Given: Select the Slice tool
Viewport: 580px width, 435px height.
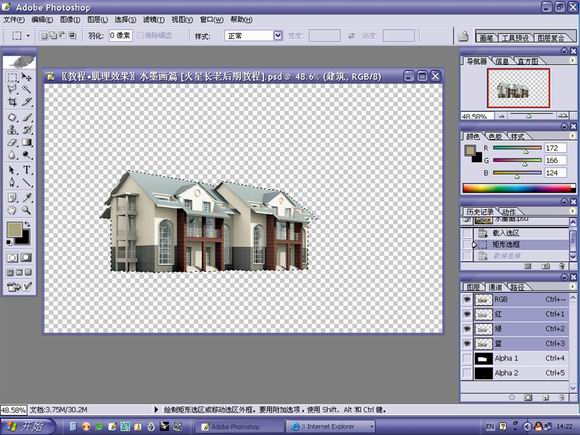Looking at the screenshot, I should click(x=27, y=102).
